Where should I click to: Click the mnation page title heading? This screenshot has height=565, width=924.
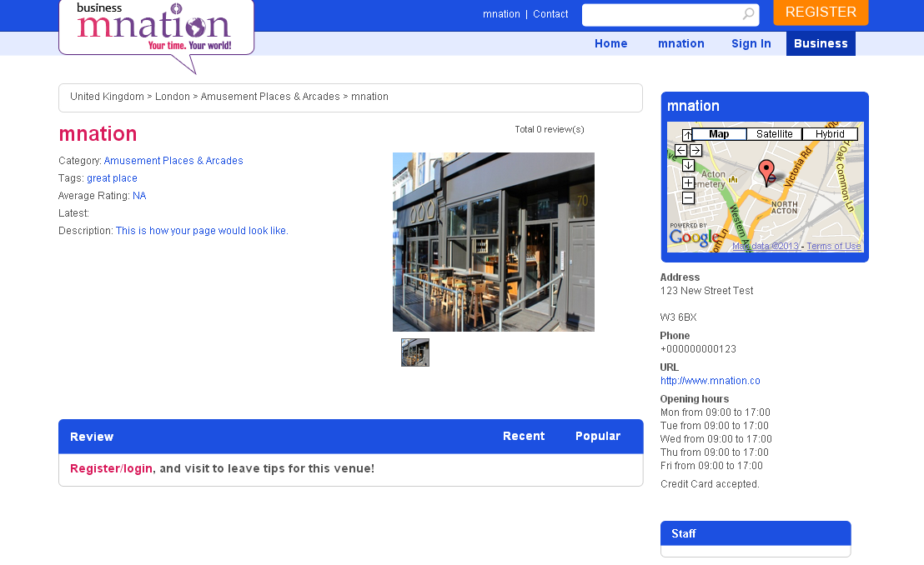pyautogui.click(x=98, y=134)
